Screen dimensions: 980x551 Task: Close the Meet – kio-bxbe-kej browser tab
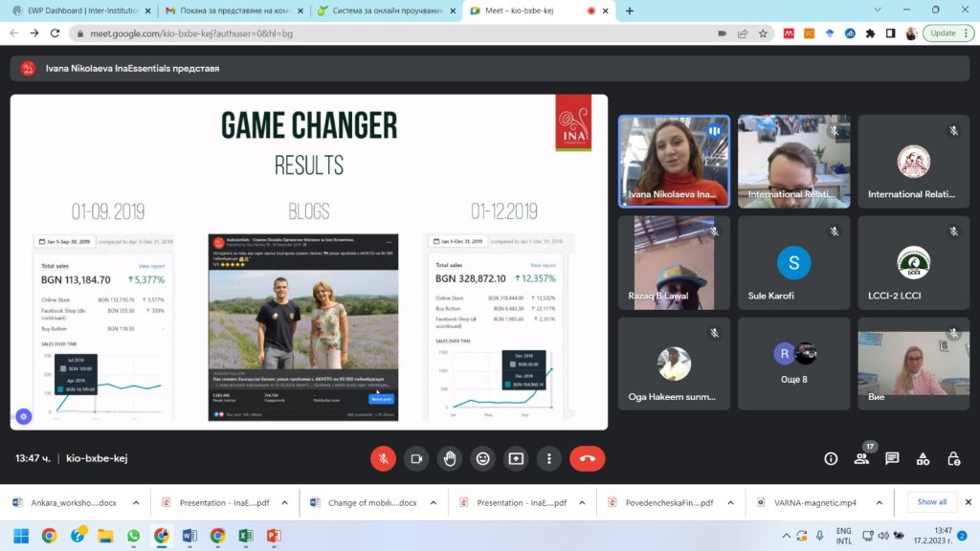[x=605, y=11]
